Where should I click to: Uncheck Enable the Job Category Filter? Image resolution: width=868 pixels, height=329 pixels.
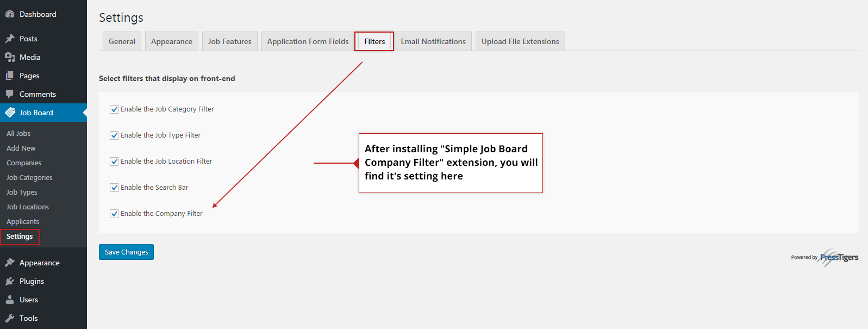point(114,109)
